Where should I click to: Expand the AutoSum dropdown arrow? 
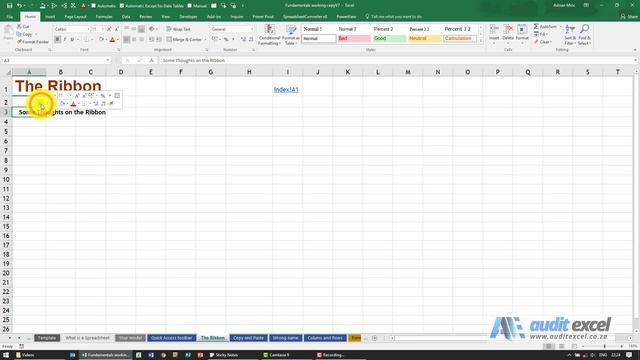[x=560, y=26]
